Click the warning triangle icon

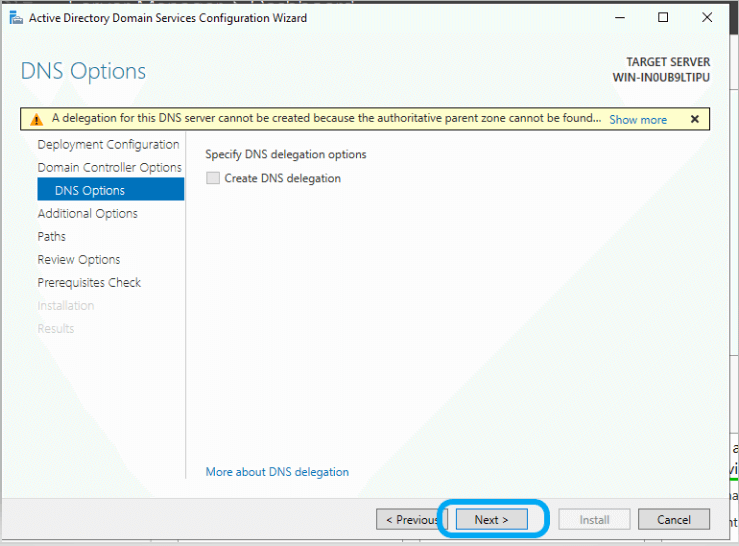click(x=36, y=120)
